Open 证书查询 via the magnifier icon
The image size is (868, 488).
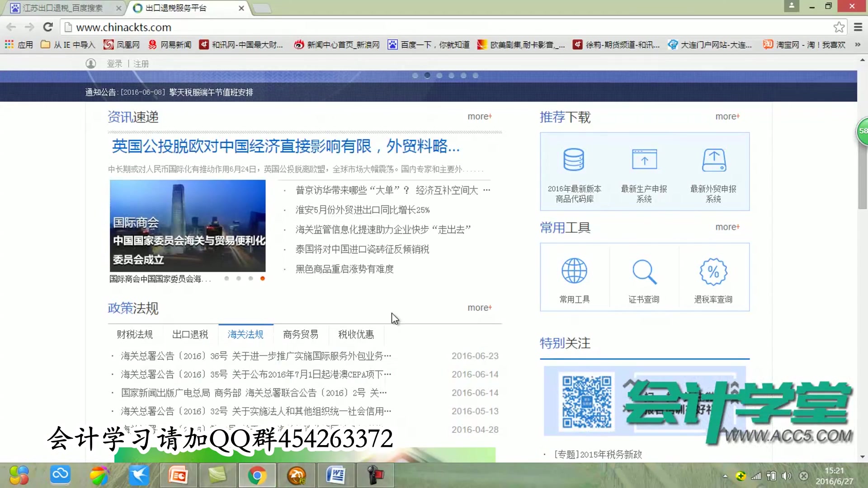[644, 272]
